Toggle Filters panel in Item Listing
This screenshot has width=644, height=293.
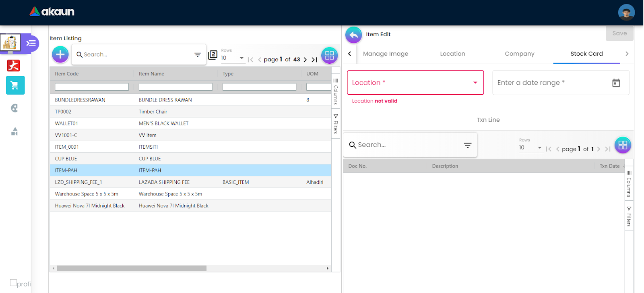336,124
